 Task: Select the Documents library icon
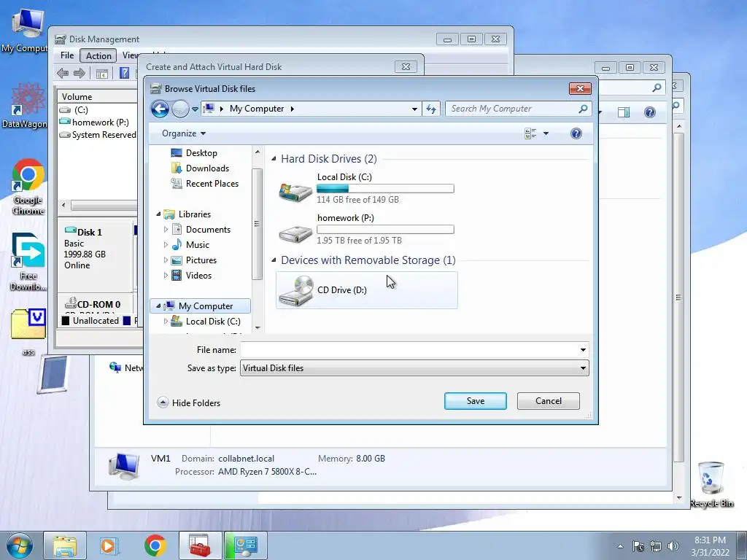point(177,230)
